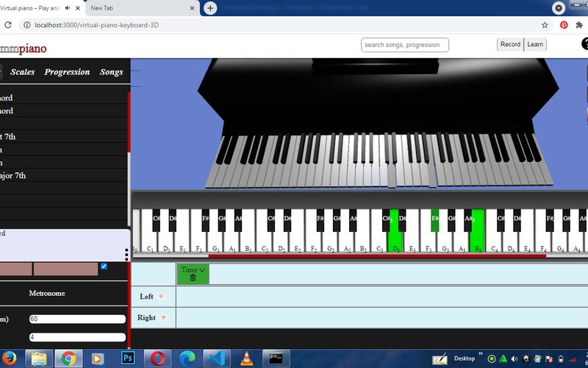Reload the page with the refresh icon
The width and height of the screenshot is (588, 368).
click(x=7, y=25)
